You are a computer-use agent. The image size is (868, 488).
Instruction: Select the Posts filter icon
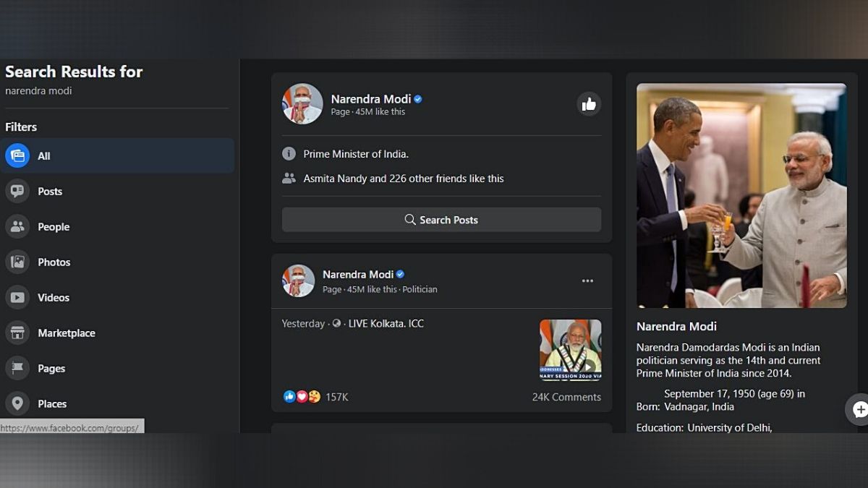click(x=17, y=191)
